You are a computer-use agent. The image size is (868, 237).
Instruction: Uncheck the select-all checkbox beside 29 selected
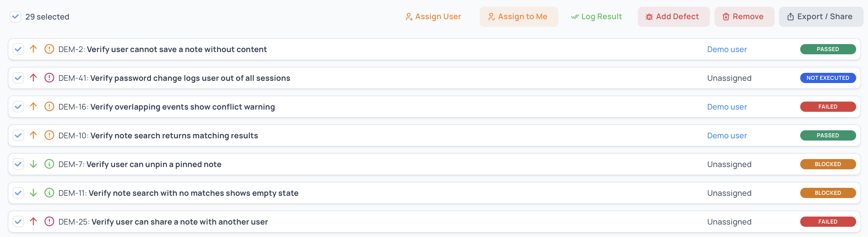15,17
